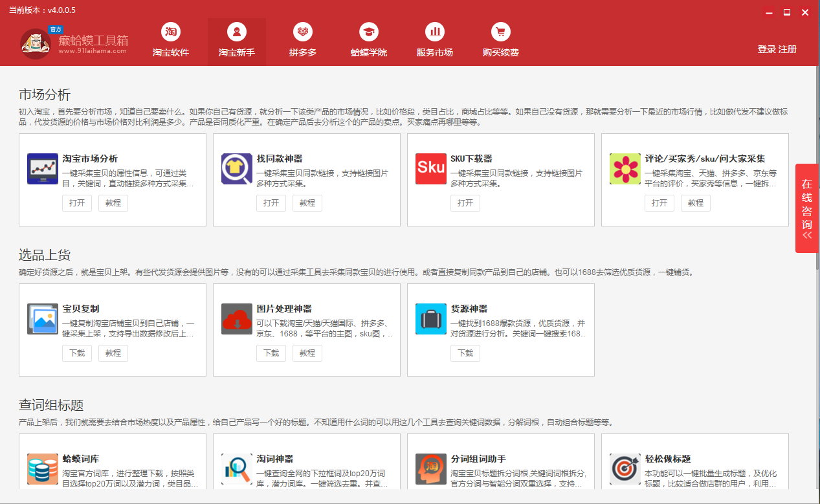The image size is (820, 504).
Task: Download the 宝贝复制 tool
Action: coord(77,353)
